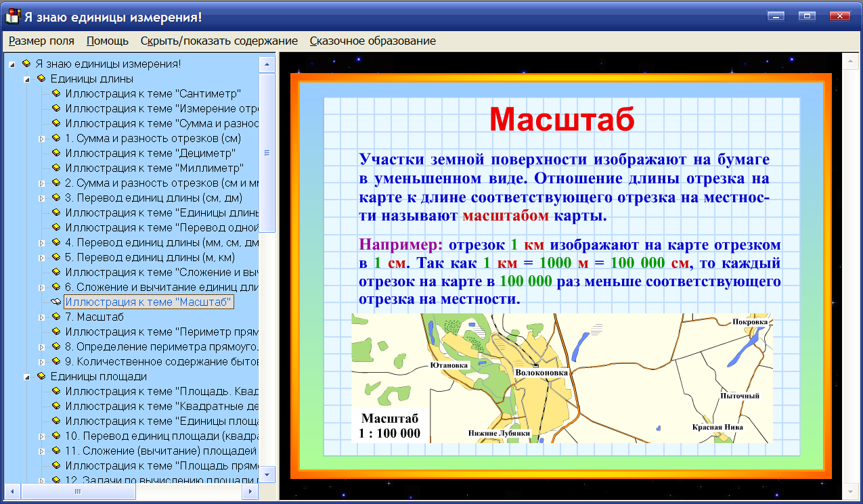The image size is (863, 504).
Task: Close the application window
Action: tap(840, 16)
